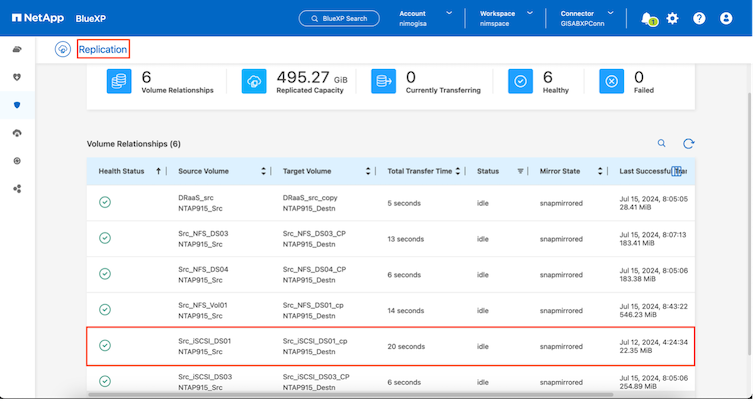Open the user profile icon
755x401 pixels.
(x=726, y=18)
